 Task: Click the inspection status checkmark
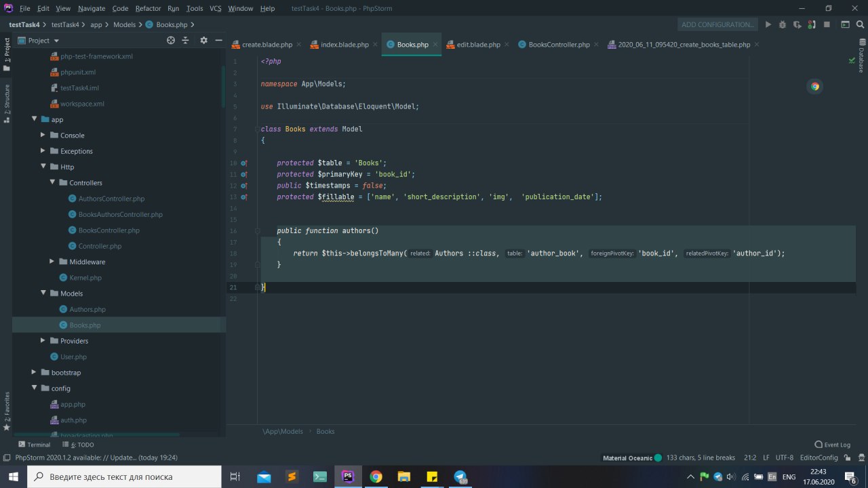coord(852,60)
